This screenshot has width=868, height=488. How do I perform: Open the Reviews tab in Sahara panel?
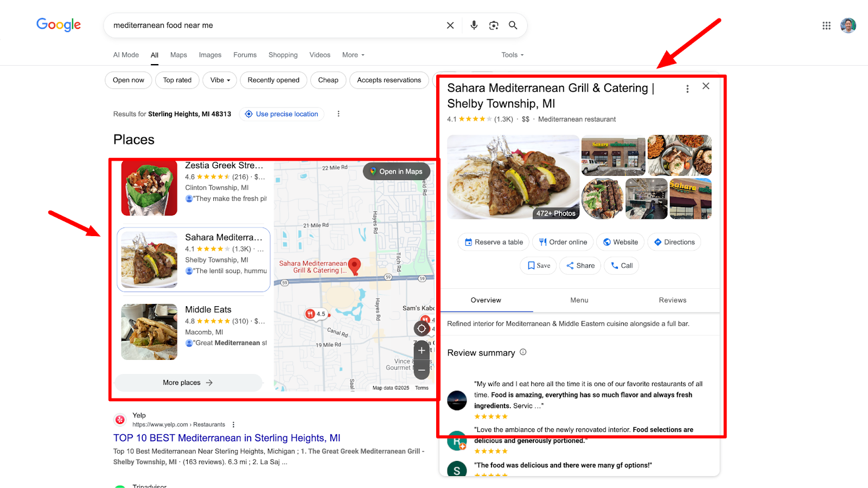click(673, 300)
